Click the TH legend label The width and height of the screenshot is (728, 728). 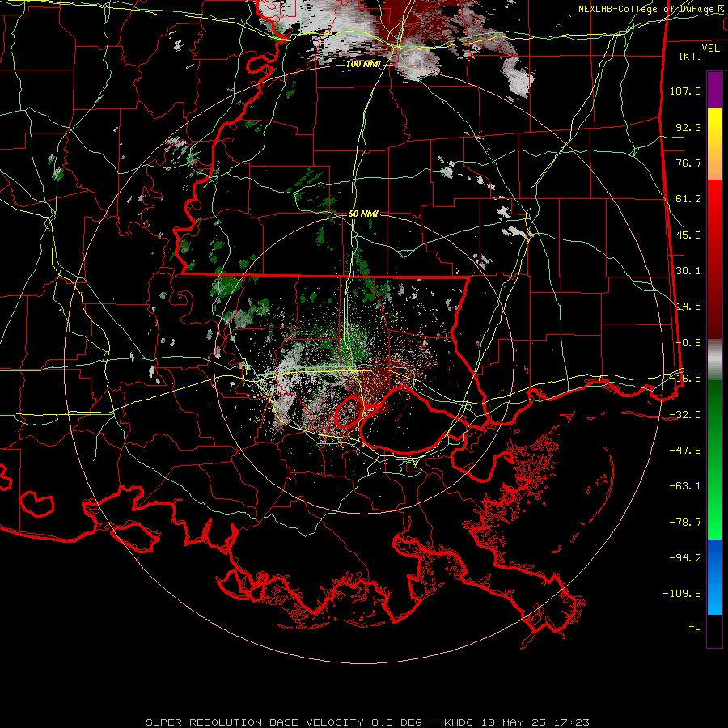tap(695, 630)
